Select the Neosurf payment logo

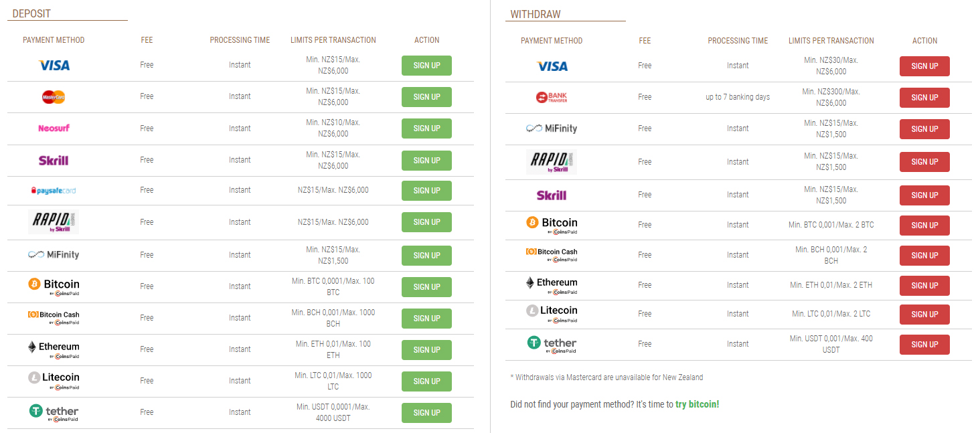coord(54,128)
